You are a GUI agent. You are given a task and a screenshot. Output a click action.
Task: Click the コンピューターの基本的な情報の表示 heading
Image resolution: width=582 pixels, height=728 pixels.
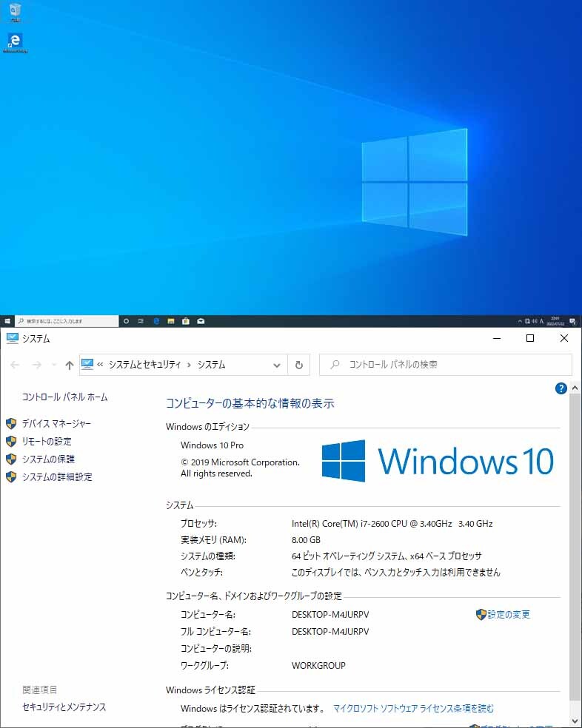coord(250,403)
